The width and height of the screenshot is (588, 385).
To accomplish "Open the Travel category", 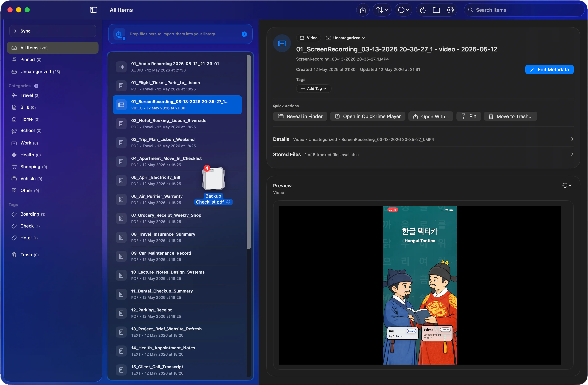I will coord(53,95).
